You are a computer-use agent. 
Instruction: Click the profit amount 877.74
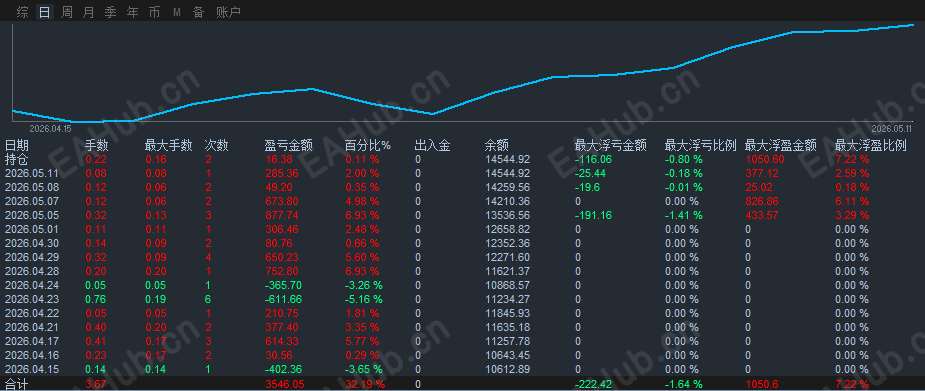(x=282, y=215)
